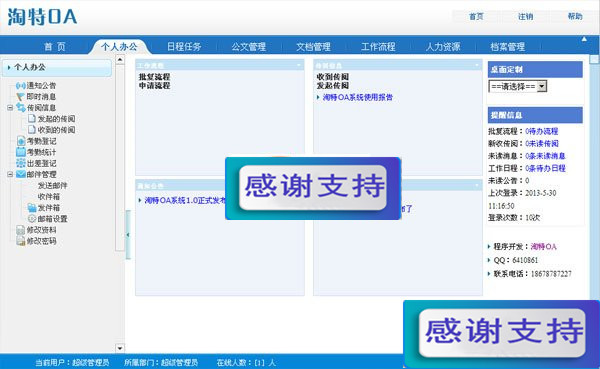Open the 文档管理 tab
The height and width of the screenshot is (369, 600).
(313, 47)
